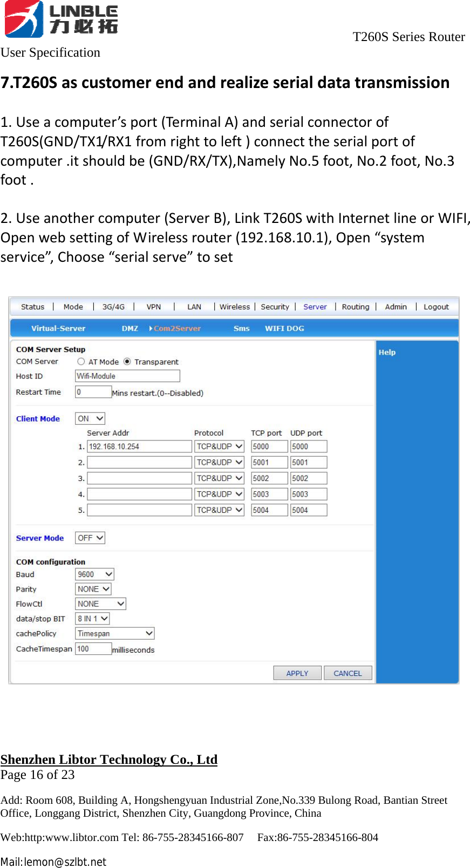Click the TCP port 5000 field
This screenshot has height=868, width=470.
(269, 446)
